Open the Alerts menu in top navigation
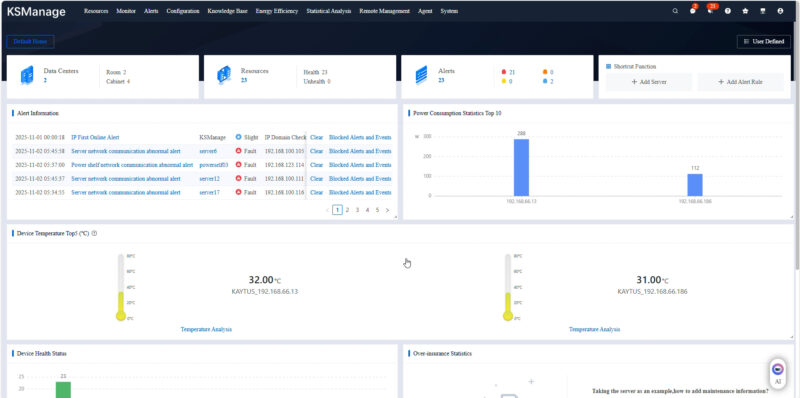800x398 pixels. [151, 11]
